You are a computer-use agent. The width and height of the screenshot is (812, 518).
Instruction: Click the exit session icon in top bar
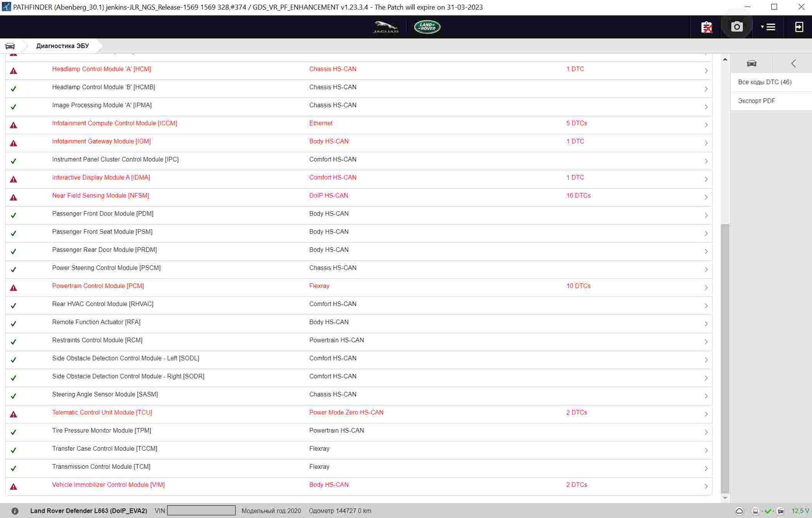[x=799, y=27]
